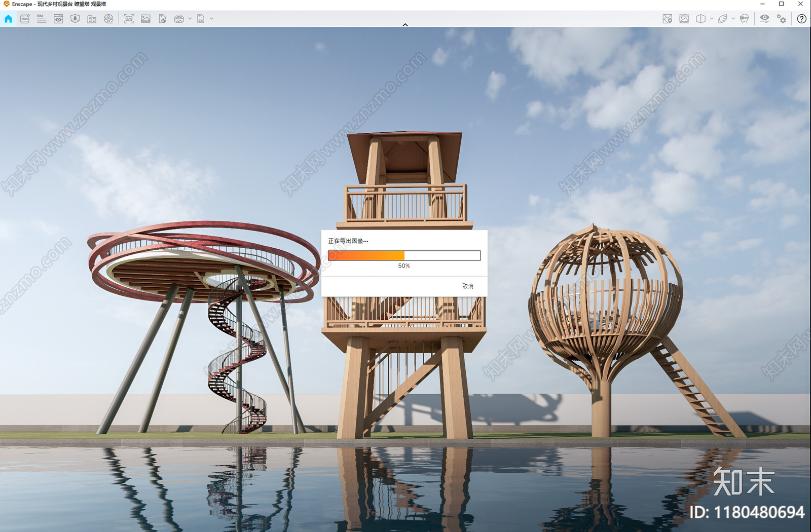Open the BIM info panel icon
The height and width of the screenshot is (532, 811).
pyautogui.click(x=42, y=19)
